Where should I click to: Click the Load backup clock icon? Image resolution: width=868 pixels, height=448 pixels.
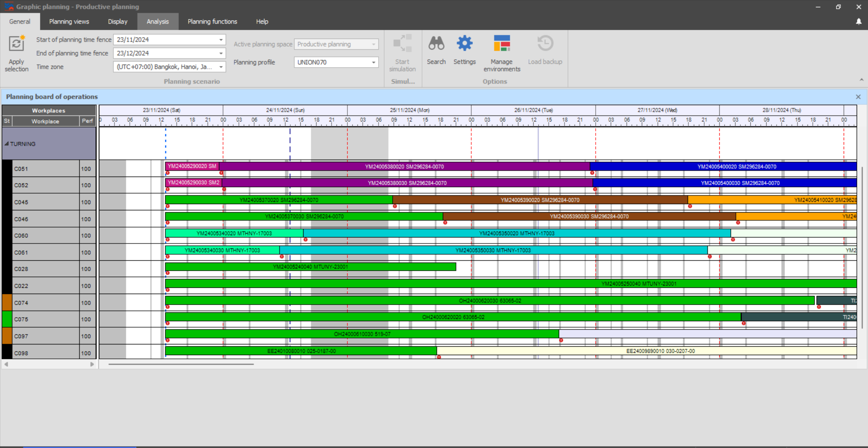pos(545,44)
